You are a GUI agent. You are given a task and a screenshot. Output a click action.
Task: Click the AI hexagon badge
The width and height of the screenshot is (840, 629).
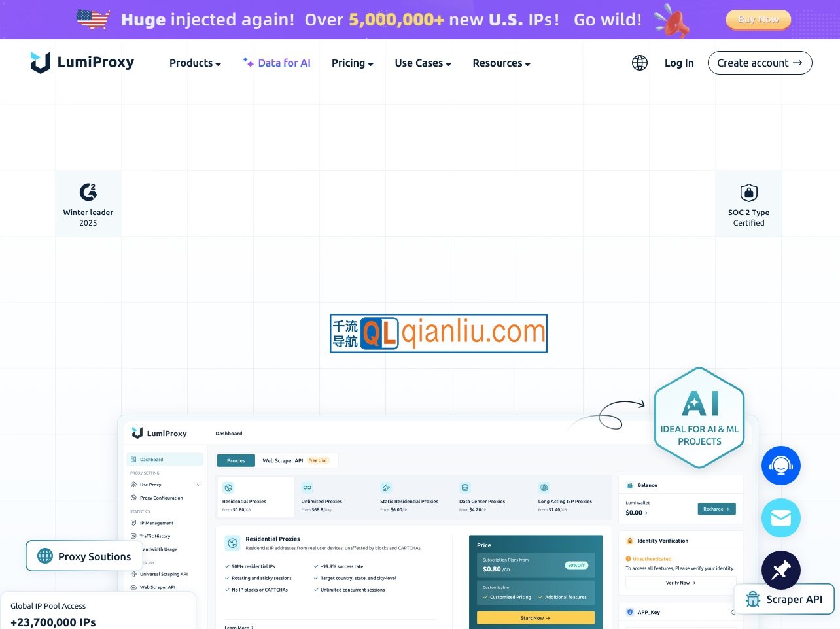[x=699, y=418]
